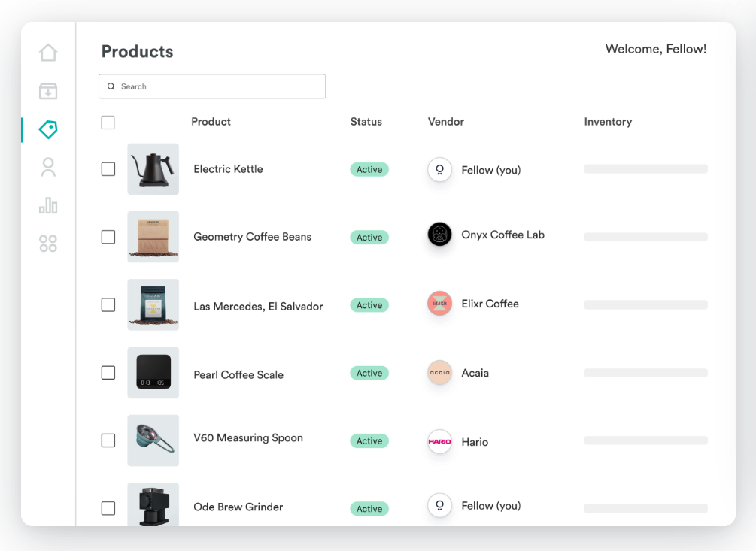The image size is (756, 551).
Task: Click the Products page heading
Action: [x=137, y=52]
